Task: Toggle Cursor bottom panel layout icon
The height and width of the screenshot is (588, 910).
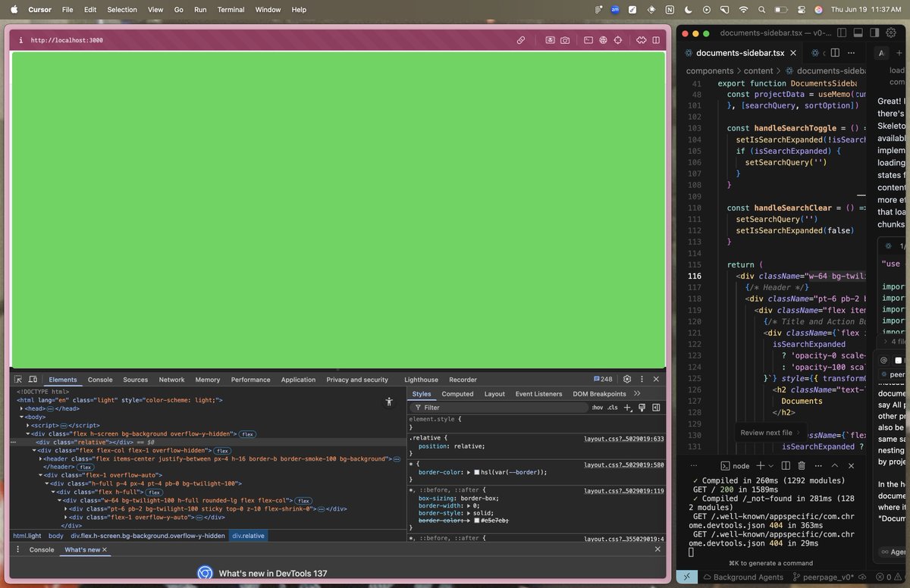Action: tap(858, 33)
